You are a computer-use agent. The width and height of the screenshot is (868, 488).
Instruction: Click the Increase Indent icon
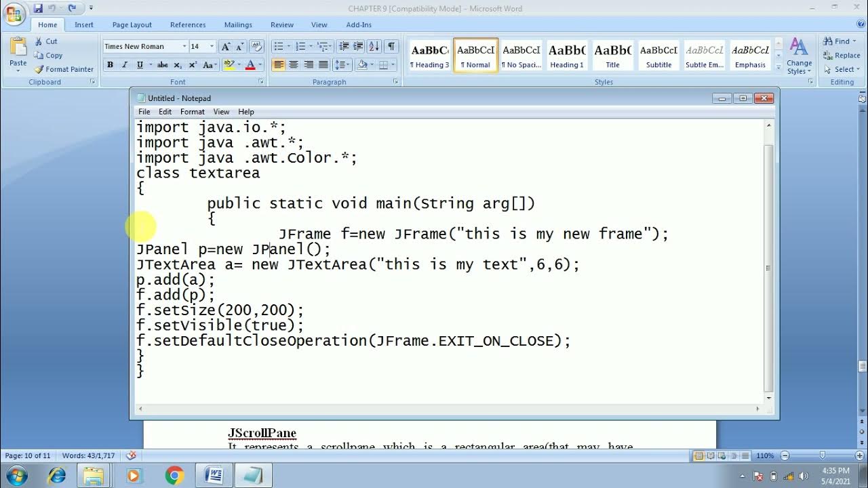(359, 46)
